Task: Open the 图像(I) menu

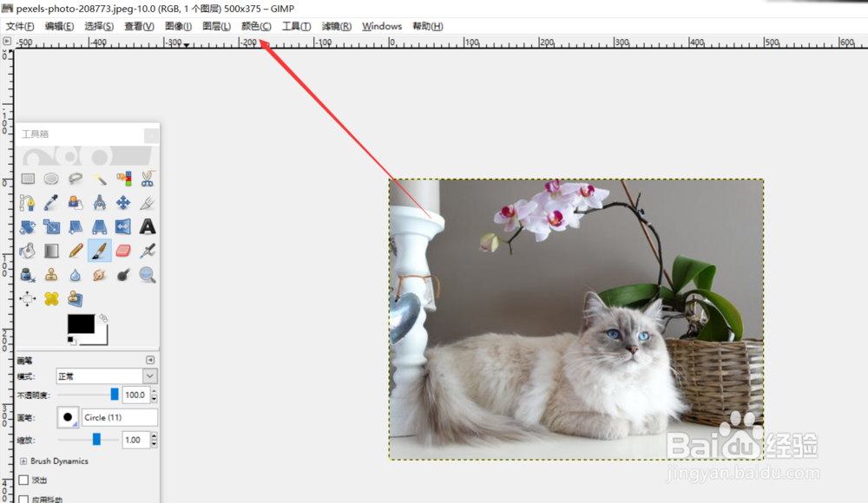Action: (178, 26)
